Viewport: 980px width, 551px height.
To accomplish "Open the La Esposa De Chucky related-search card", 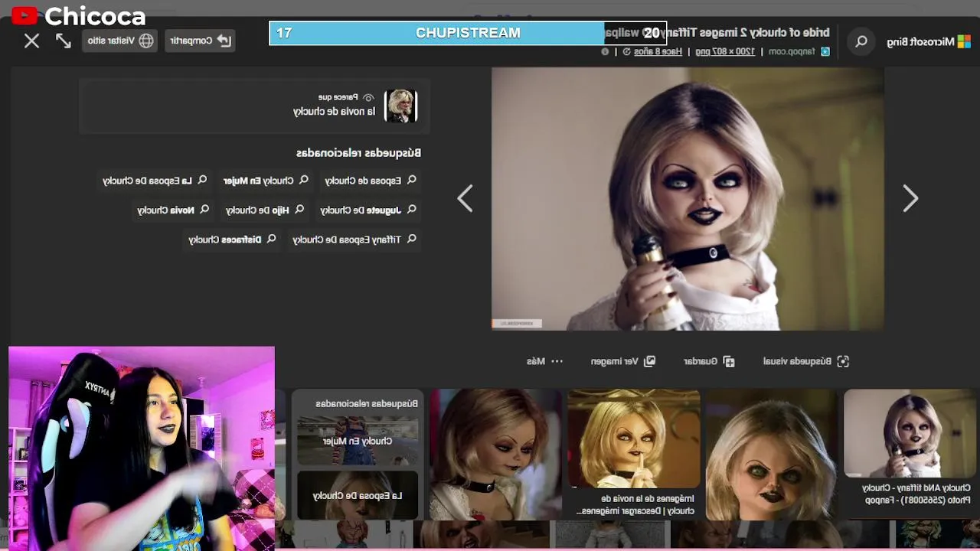I will [x=357, y=495].
